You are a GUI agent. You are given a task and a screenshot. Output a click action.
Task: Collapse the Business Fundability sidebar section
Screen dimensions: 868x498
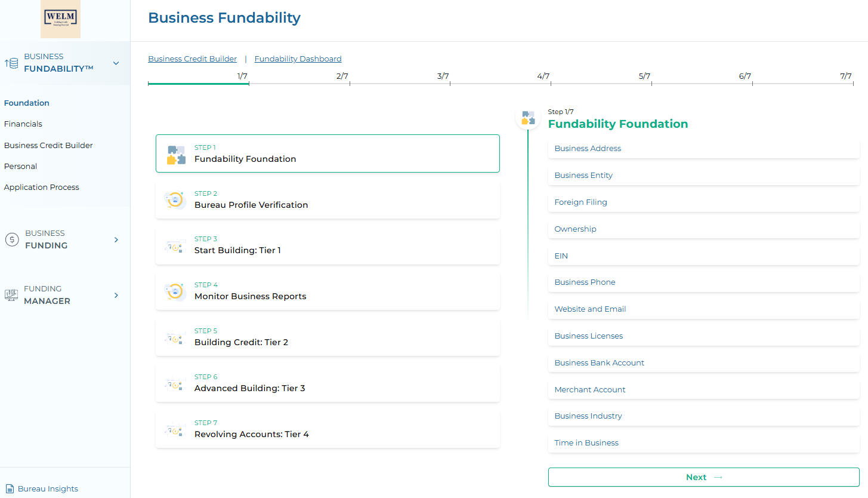click(x=116, y=63)
